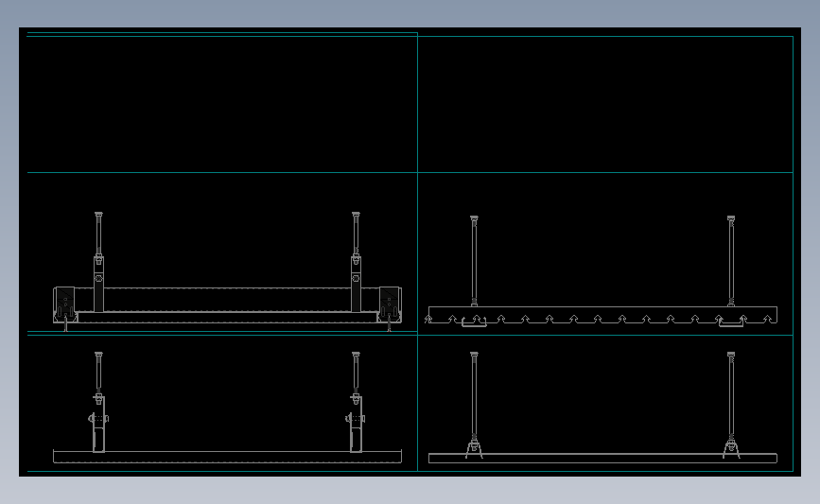Image resolution: width=820 pixels, height=504 pixels.
Task: Select the right rod above the notched carrier rail
Action: point(731,261)
